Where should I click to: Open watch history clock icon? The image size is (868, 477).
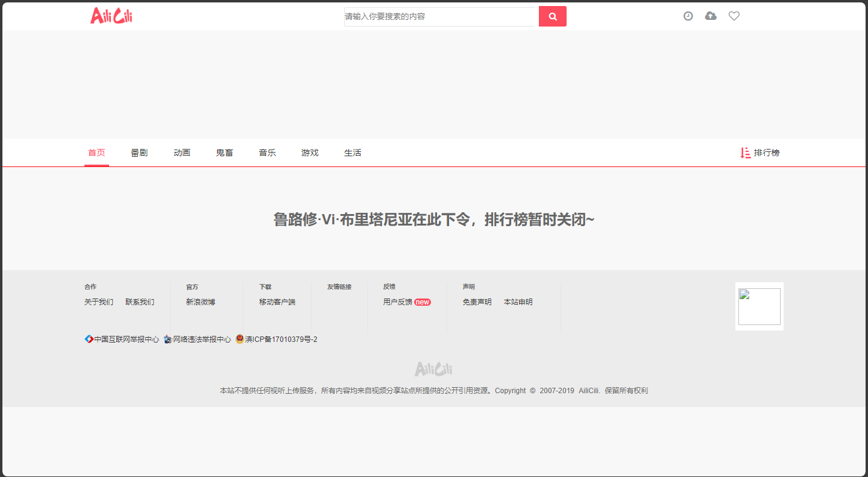[x=688, y=16]
